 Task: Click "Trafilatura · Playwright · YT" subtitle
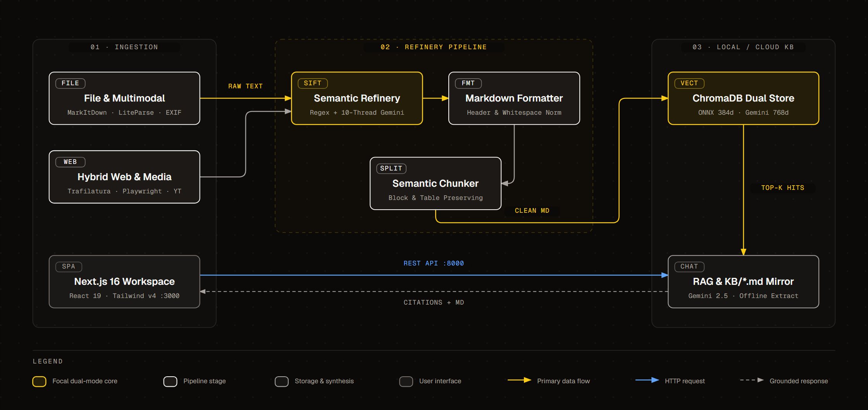[124, 191]
